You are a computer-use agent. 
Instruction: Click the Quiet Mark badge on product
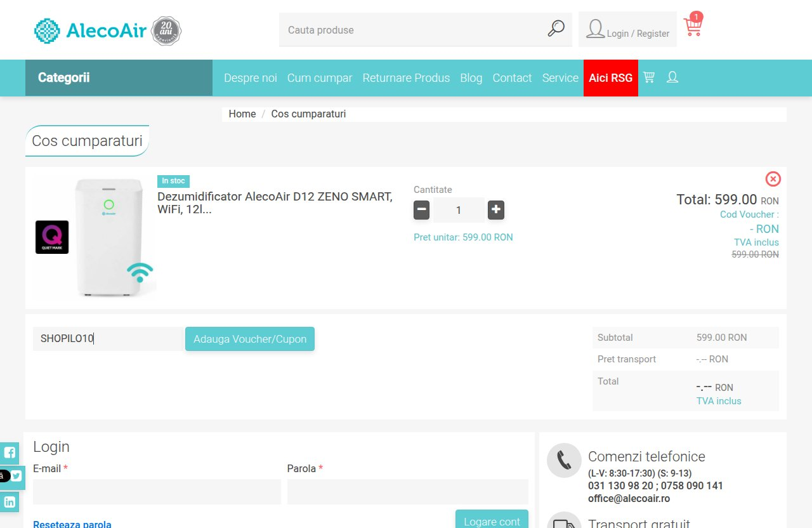(x=52, y=237)
